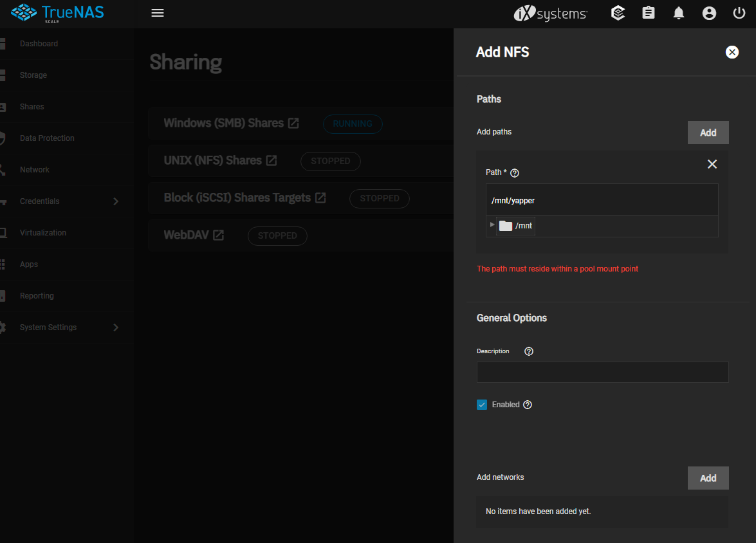Screen dimensions: 756x543
Task: Click the Path input containing /mnt/yapper
Action: (x=602, y=199)
